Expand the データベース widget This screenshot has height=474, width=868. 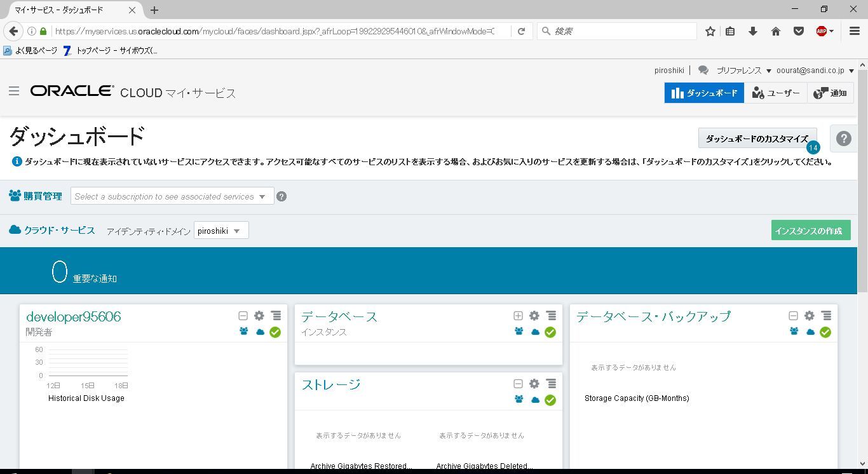518,316
